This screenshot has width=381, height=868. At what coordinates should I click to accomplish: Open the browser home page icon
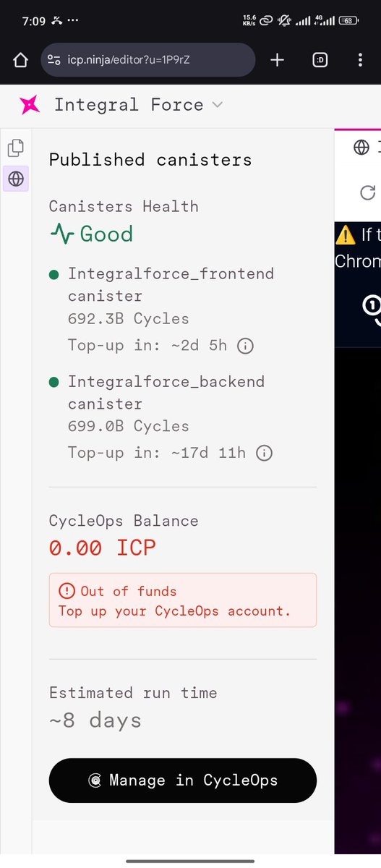pyautogui.click(x=20, y=60)
